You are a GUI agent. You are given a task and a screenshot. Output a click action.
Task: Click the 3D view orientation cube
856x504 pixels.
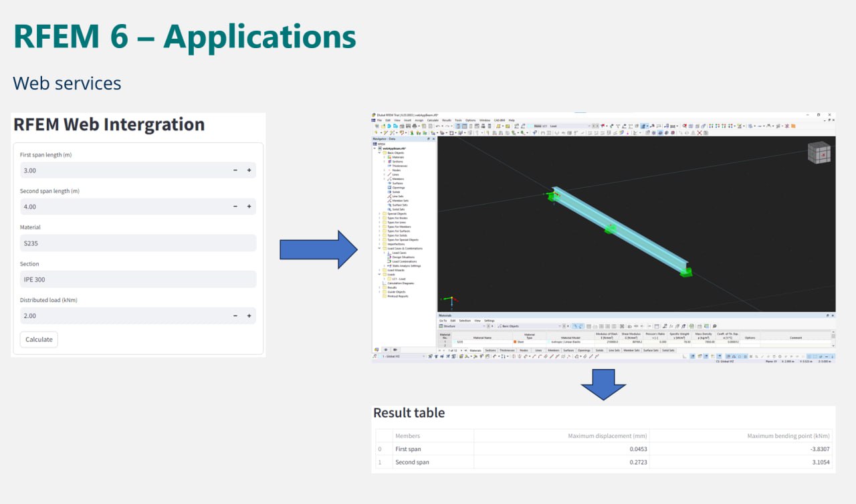click(819, 153)
